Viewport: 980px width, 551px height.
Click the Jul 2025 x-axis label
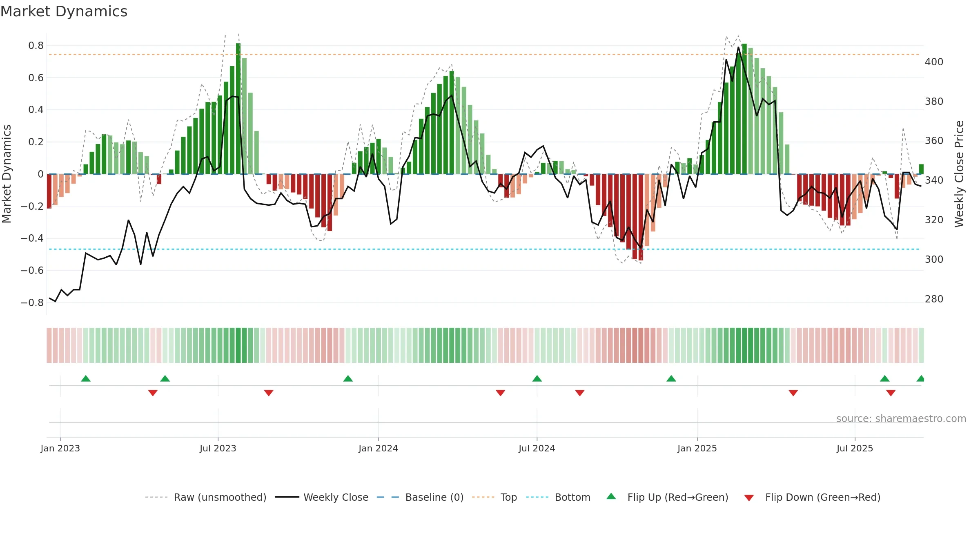click(855, 448)
